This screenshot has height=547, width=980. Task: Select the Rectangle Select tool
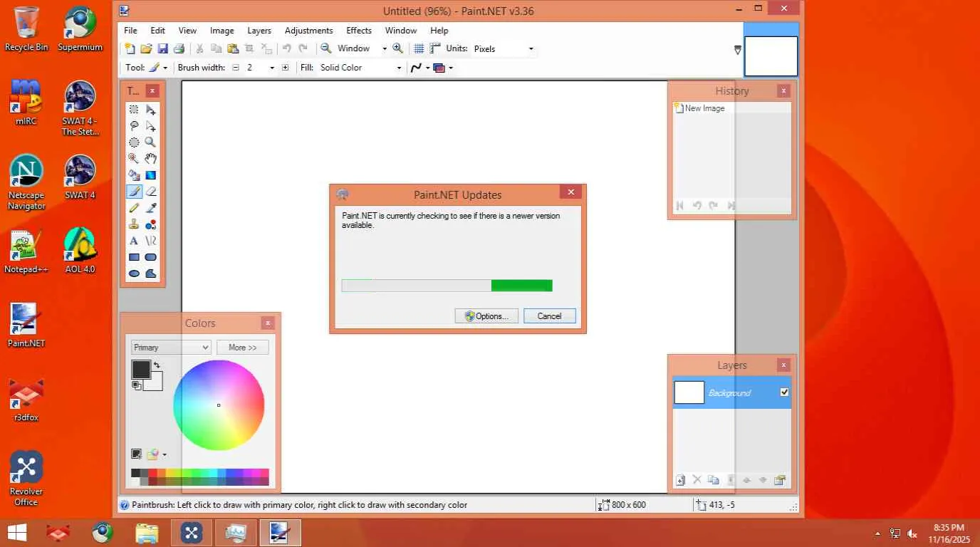(134, 110)
